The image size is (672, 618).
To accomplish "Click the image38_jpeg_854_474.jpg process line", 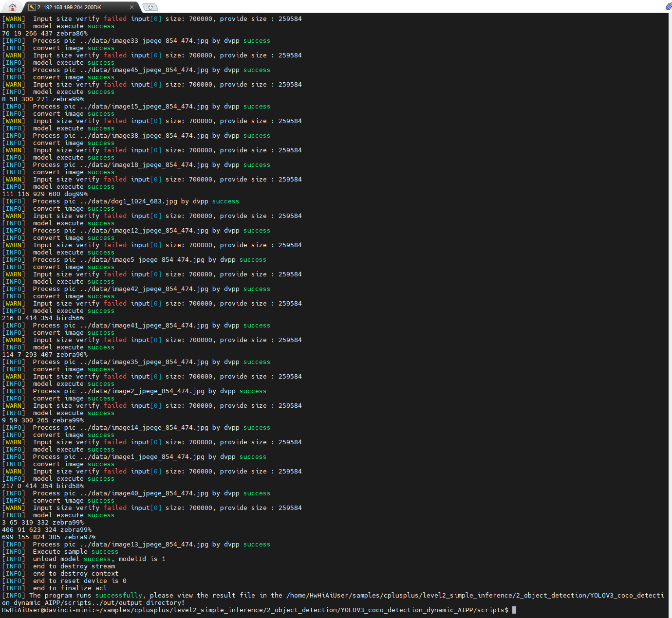I will click(x=136, y=136).
